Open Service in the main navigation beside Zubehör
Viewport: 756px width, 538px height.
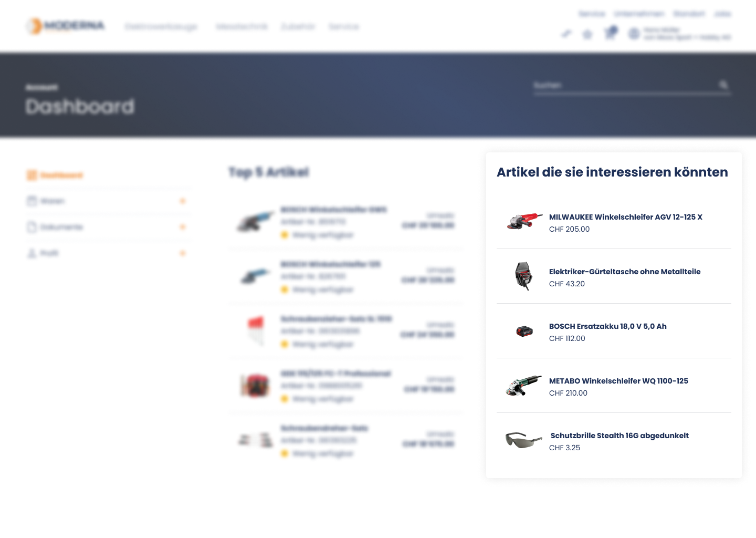[x=344, y=26]
